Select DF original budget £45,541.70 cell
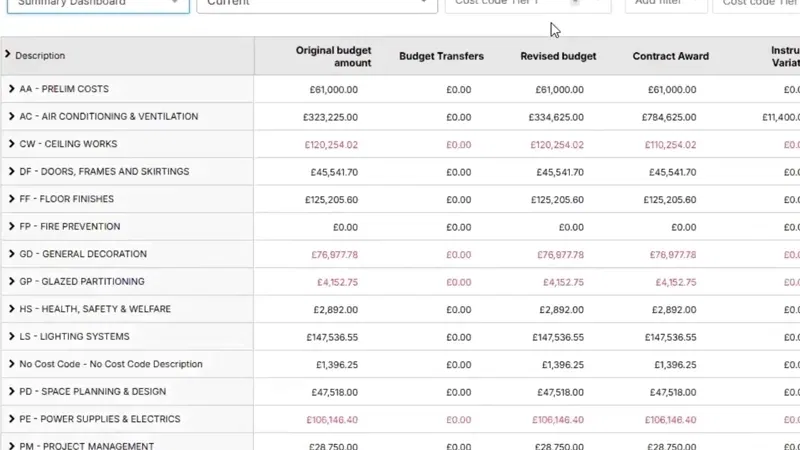Viewport: 800px width, 450px height. tap(334, 172)
